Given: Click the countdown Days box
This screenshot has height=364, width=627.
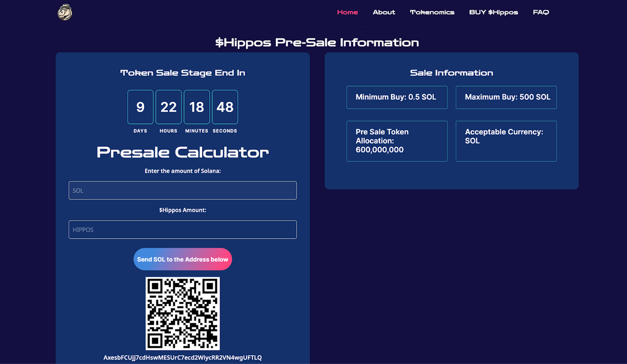Looking at the screenshot, I should pos(141,107).
